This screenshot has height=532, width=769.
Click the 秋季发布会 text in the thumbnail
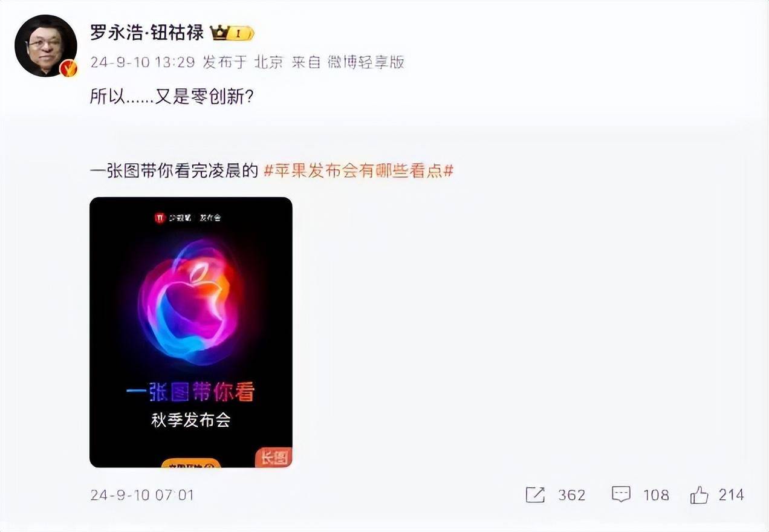coord(190,420)
